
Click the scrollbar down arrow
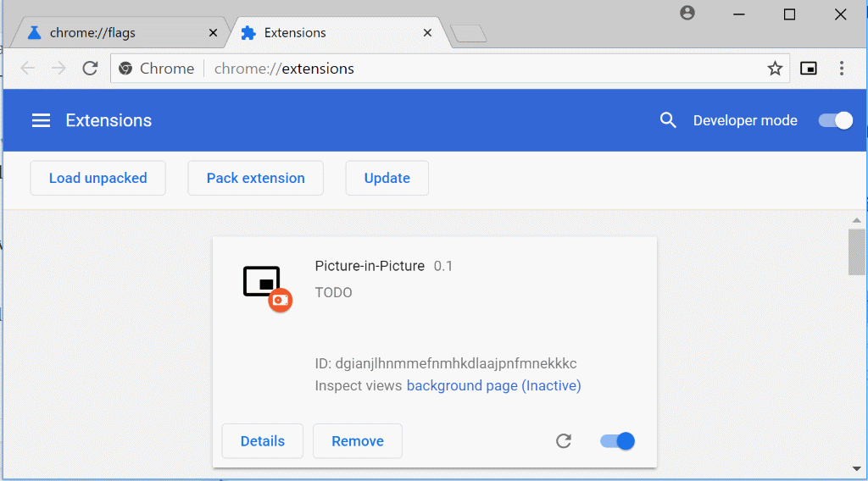point(857,467)
